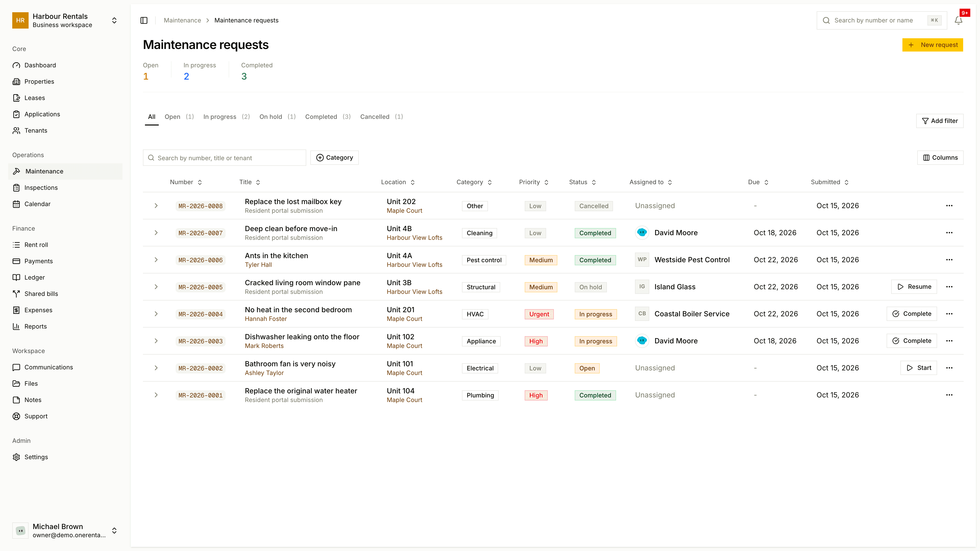The image size is (980, 551).
Task: Click Start for Bathroom fan request
Action: point(918,368)
